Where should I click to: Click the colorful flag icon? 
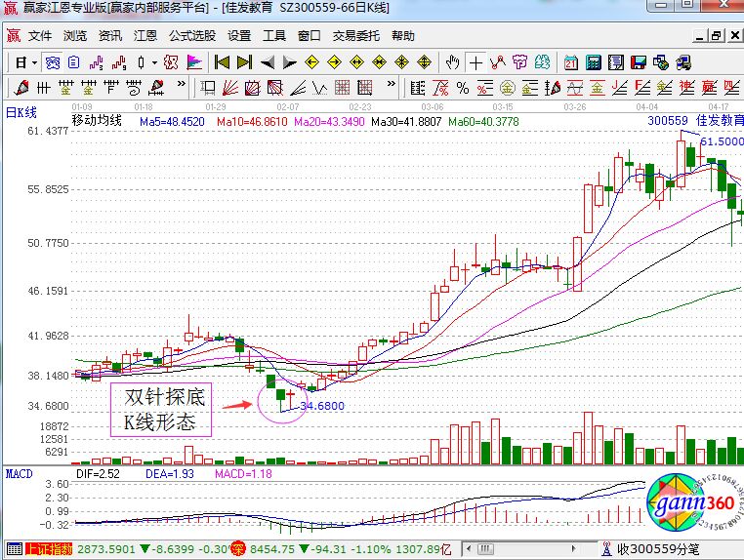[194, 62]
